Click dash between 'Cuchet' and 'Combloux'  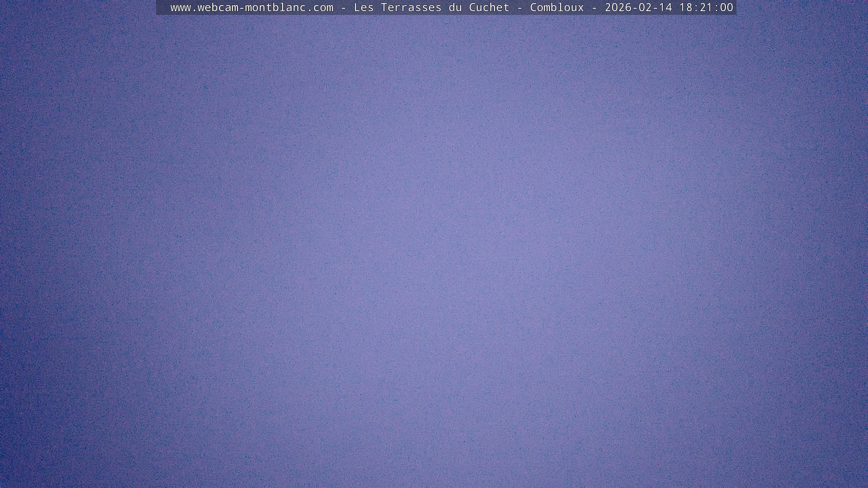520,7
